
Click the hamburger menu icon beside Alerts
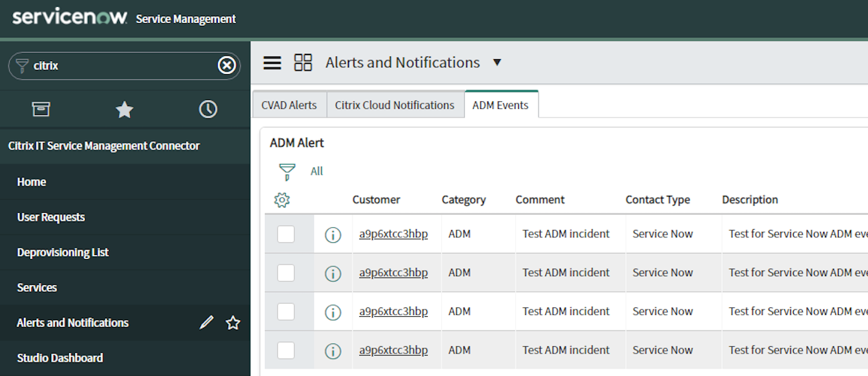pyautogui.click(x=272, y=63)
